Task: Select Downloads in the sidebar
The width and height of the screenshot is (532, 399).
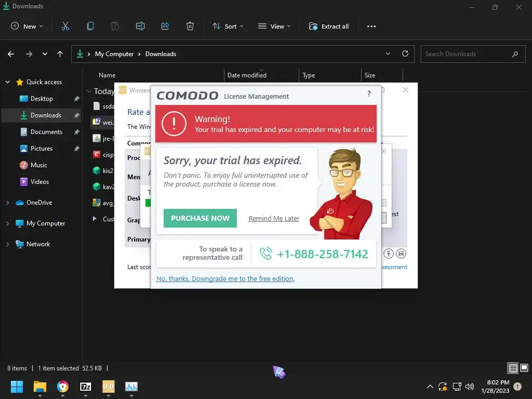Action: click(41, 115)
